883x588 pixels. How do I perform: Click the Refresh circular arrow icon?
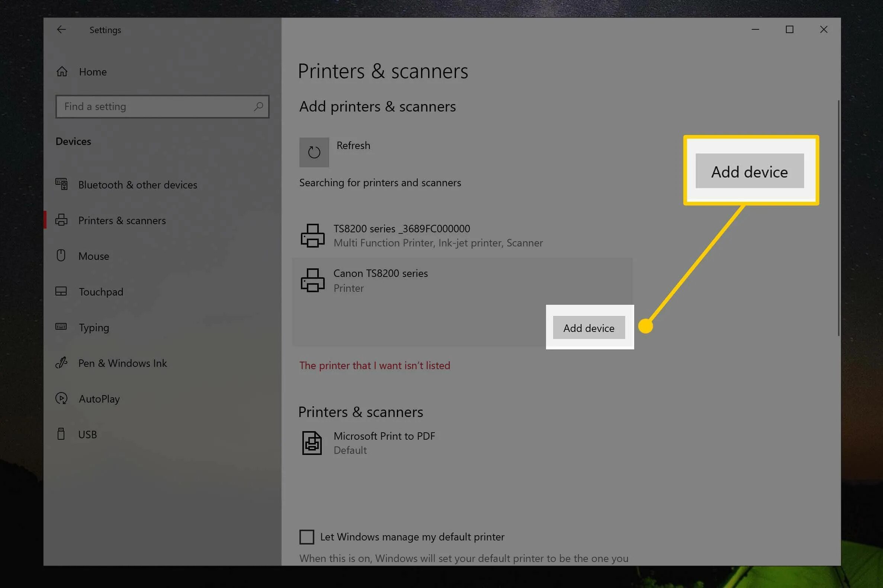click(x=314, y=152)
